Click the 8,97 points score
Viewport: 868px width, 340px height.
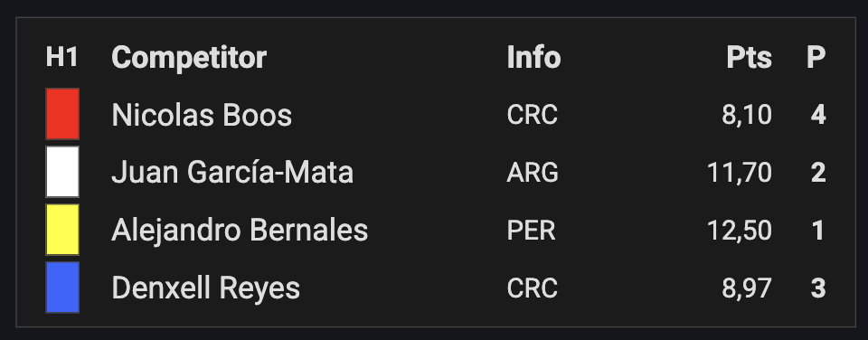[747, 288]
